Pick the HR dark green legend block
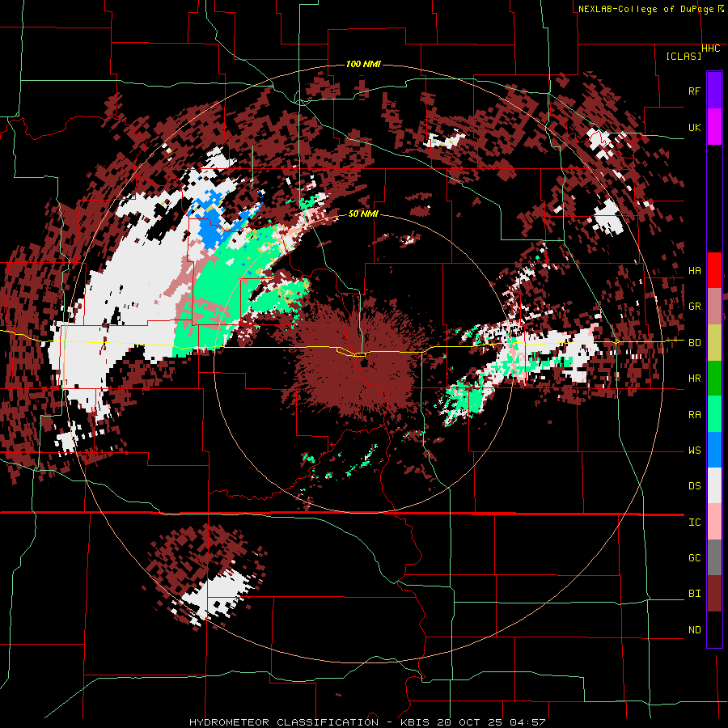 coord(714,379)
